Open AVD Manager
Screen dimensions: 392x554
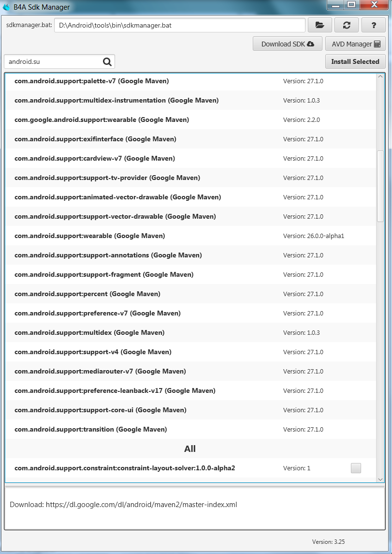tap(356, 44)
